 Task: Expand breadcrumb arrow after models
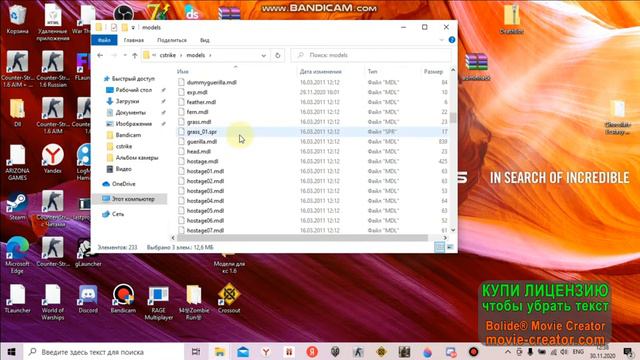(210, 55)
